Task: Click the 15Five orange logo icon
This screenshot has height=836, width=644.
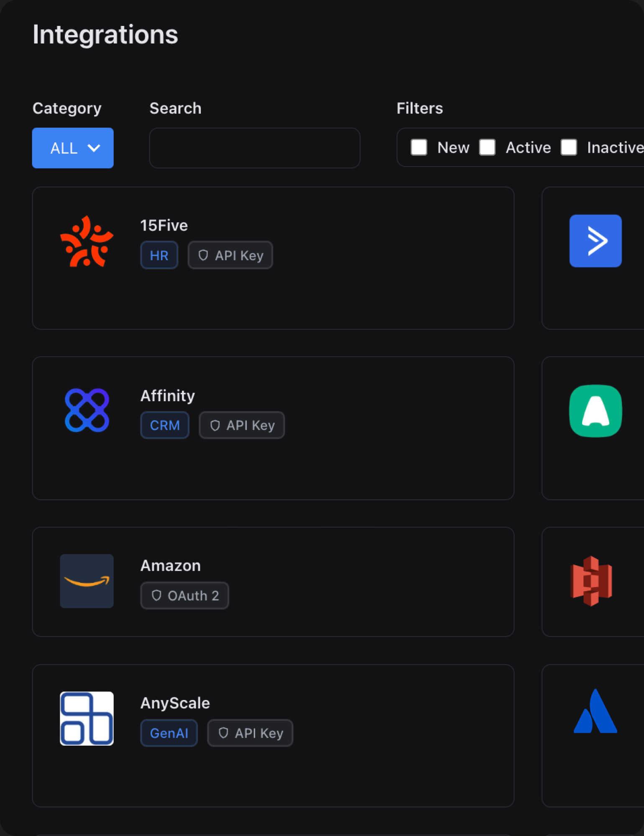Action: click(x=87, y=241)
